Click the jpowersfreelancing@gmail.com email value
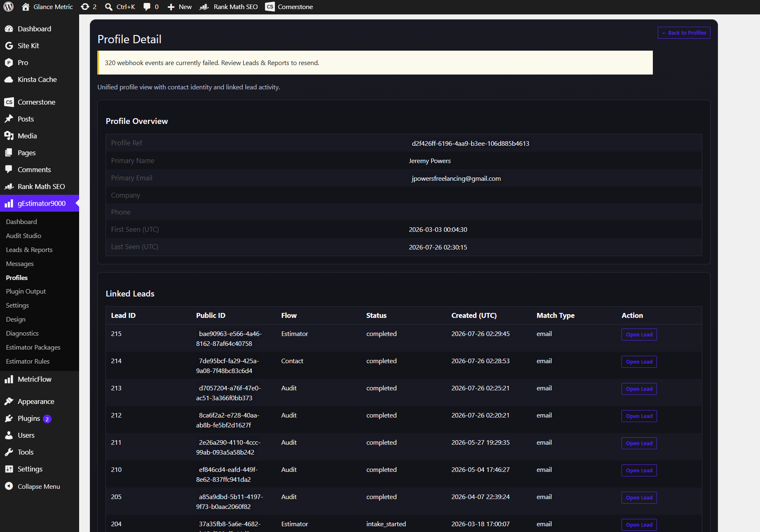 click(x=456, y=178)
